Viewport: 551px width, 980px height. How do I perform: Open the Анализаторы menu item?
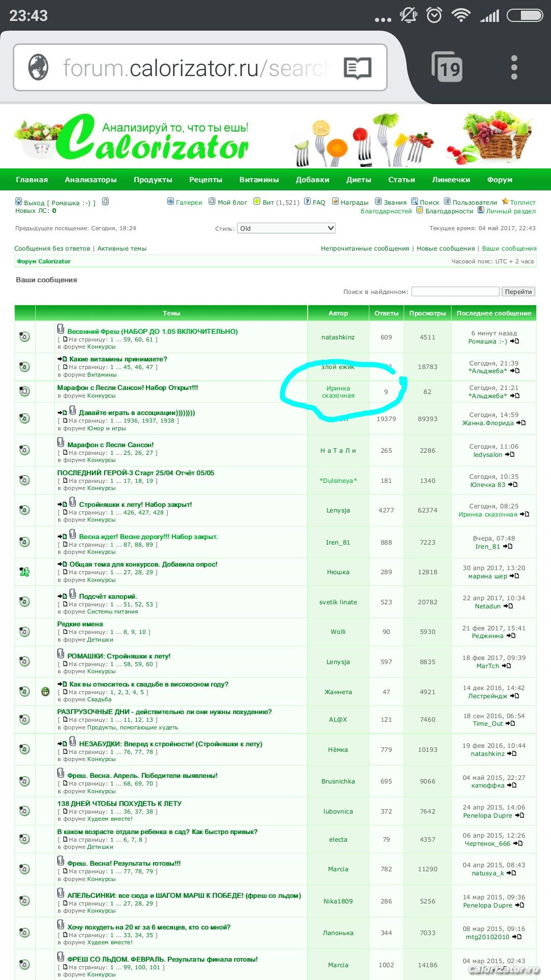tap(90, 180)
